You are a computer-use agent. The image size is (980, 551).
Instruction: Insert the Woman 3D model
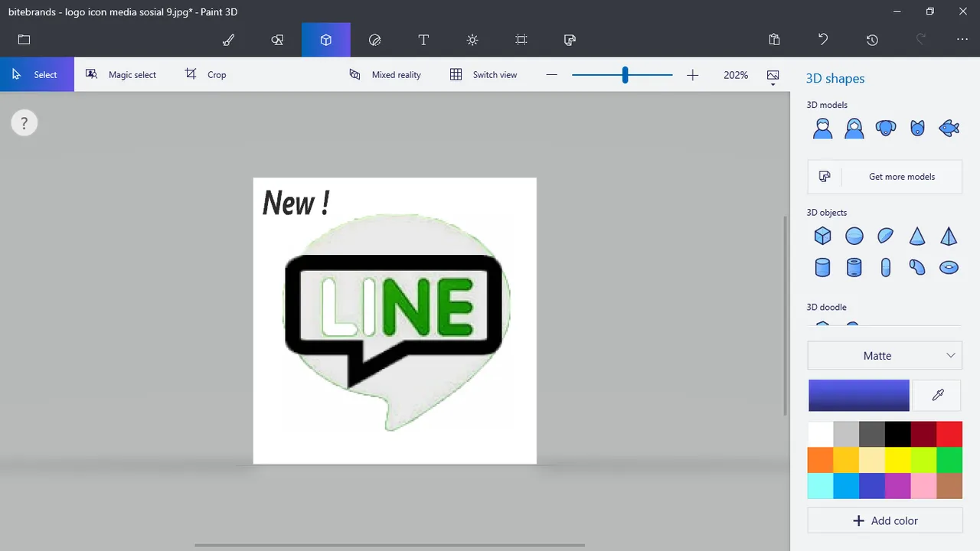(854, 128)
